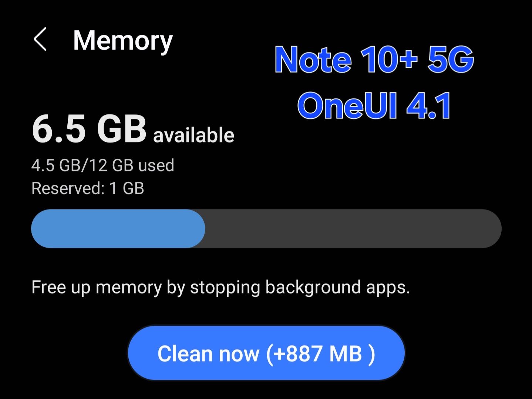Tap the 5G text in blue overlay
This screenshot has height=399, width=532.
pos(450,59)
